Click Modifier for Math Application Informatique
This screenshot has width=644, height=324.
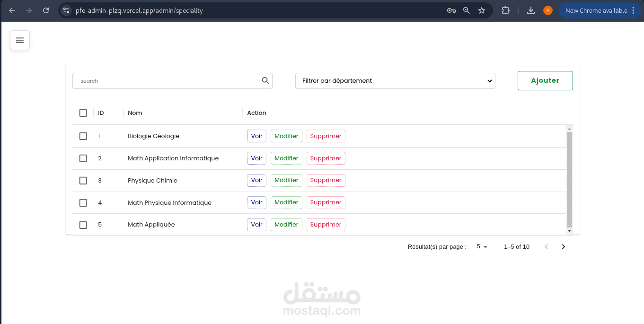(x=286, y=158)
